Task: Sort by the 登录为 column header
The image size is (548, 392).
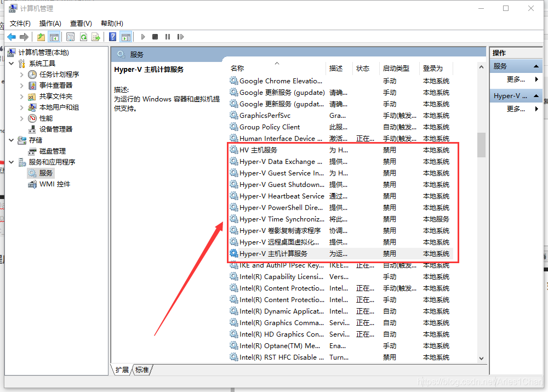Action: (x=436, y=68)
